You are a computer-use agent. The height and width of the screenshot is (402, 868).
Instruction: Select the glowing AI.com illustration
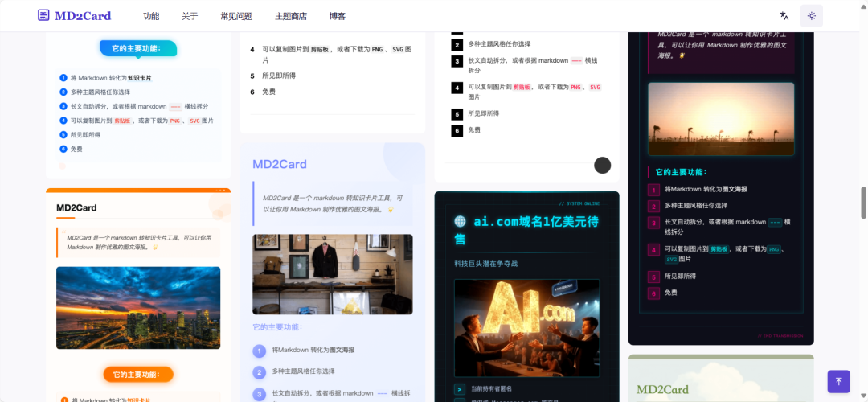pos(527,328)
